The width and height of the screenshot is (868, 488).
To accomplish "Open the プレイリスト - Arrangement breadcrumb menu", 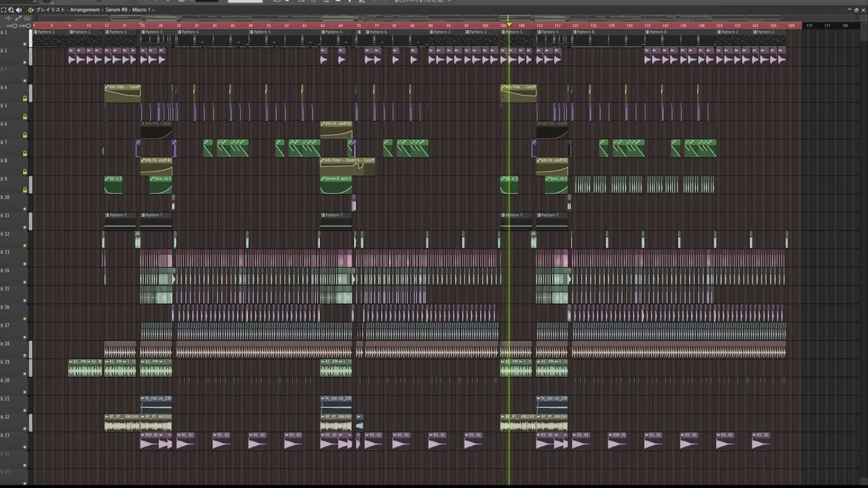I will 68,10.
